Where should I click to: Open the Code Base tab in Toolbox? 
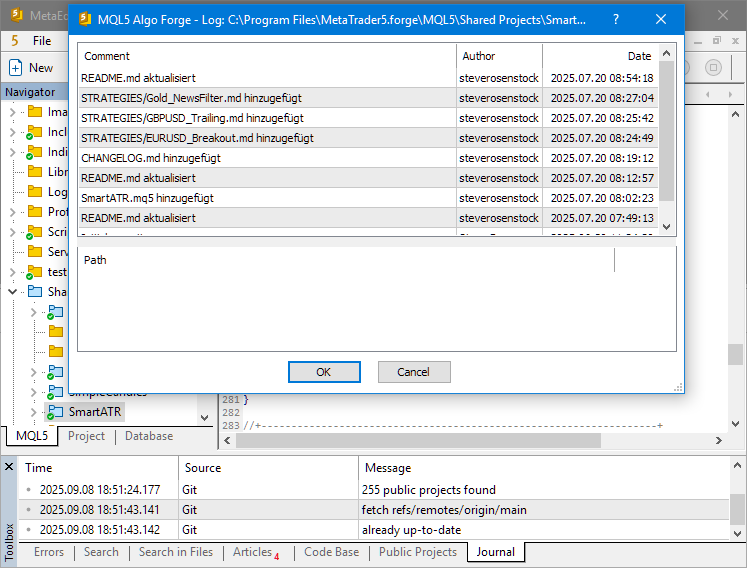coord(332,552)
